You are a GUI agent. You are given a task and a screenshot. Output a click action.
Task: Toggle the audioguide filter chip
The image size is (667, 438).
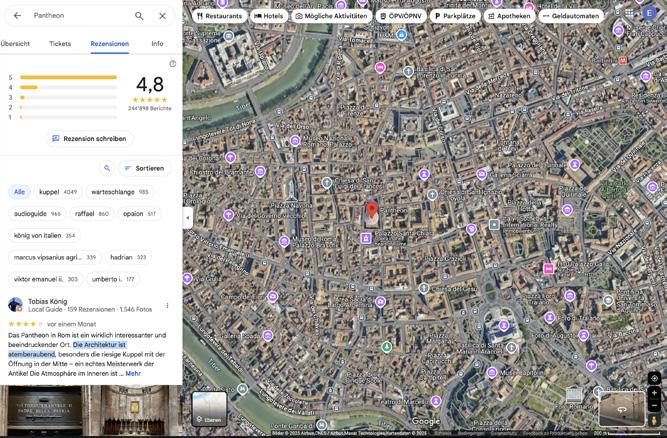[37, 214]
